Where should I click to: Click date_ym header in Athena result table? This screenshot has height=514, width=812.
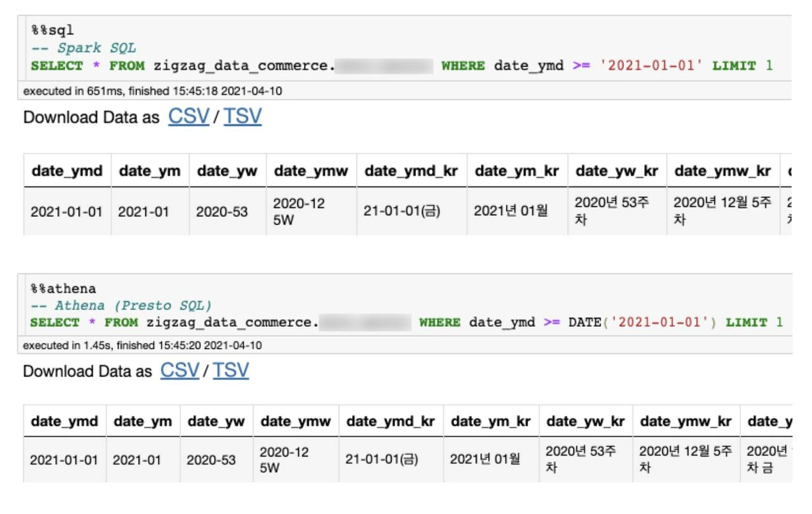coord(143,421)
